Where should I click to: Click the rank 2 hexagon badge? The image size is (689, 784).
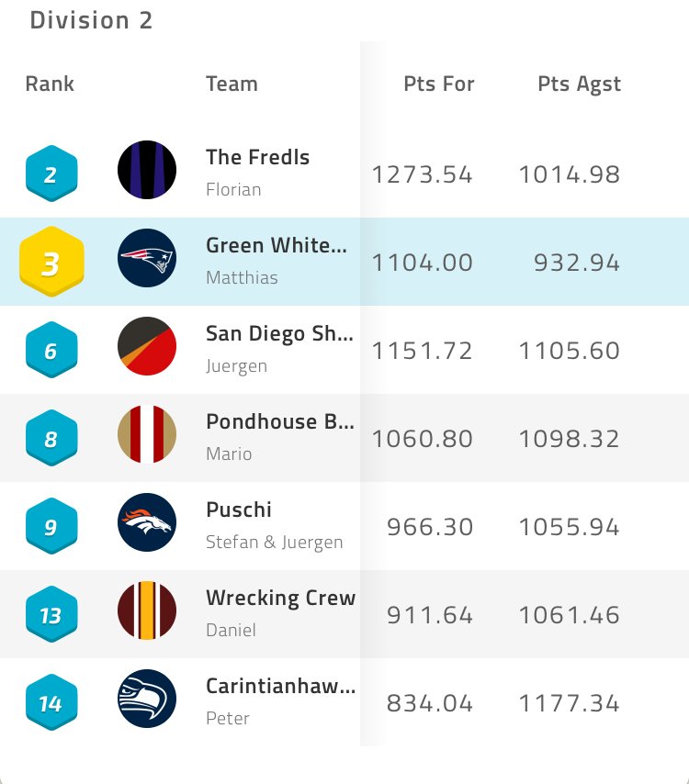51,173
